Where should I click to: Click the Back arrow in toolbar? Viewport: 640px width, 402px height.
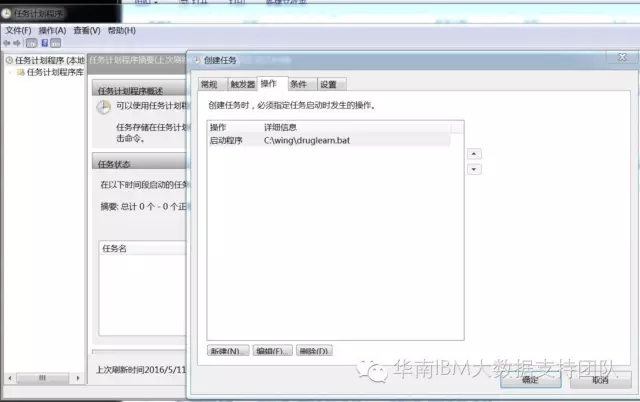(x=7, y=43)
